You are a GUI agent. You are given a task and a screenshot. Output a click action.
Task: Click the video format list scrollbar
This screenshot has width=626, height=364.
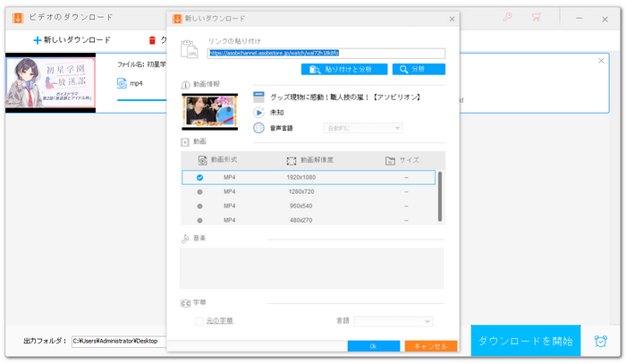click(x=440, y=197)
